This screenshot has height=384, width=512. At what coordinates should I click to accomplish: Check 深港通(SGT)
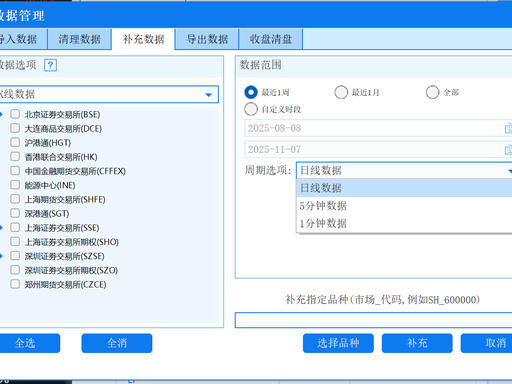click(15, 213)
